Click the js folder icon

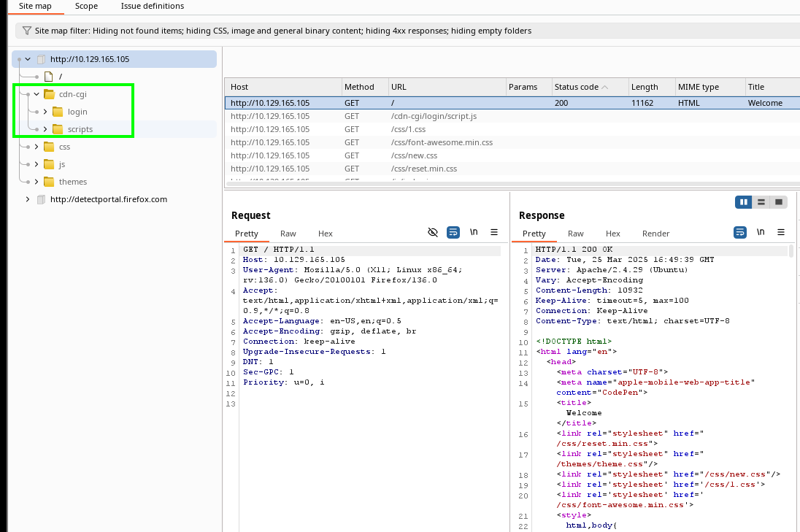click(x=49, y=164)
